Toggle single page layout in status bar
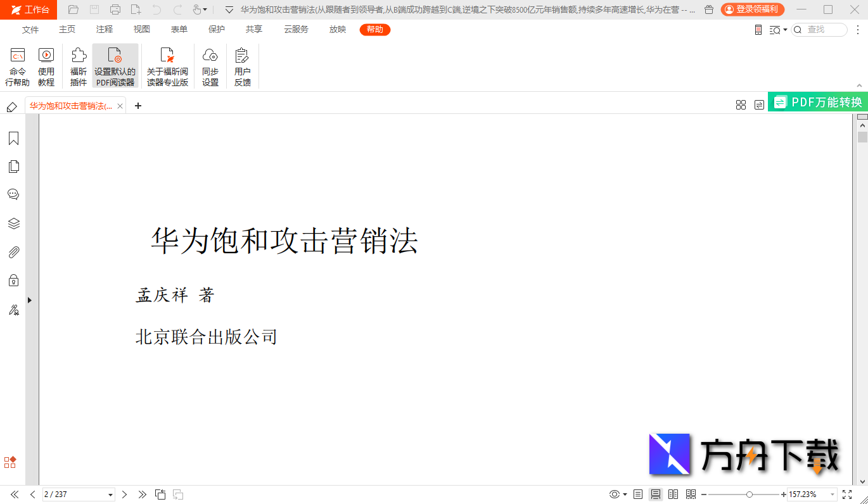This screenshot has height=504, width=868. tap(637, 495)
